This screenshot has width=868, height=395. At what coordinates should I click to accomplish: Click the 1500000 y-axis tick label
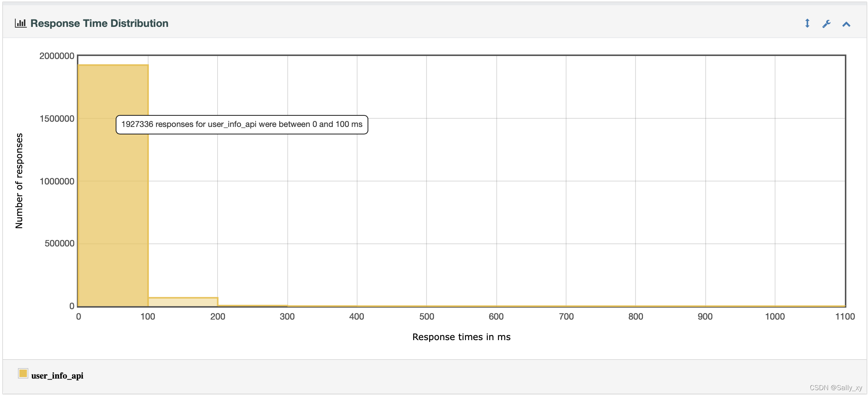pyautogui.click(x=57, y=119)
